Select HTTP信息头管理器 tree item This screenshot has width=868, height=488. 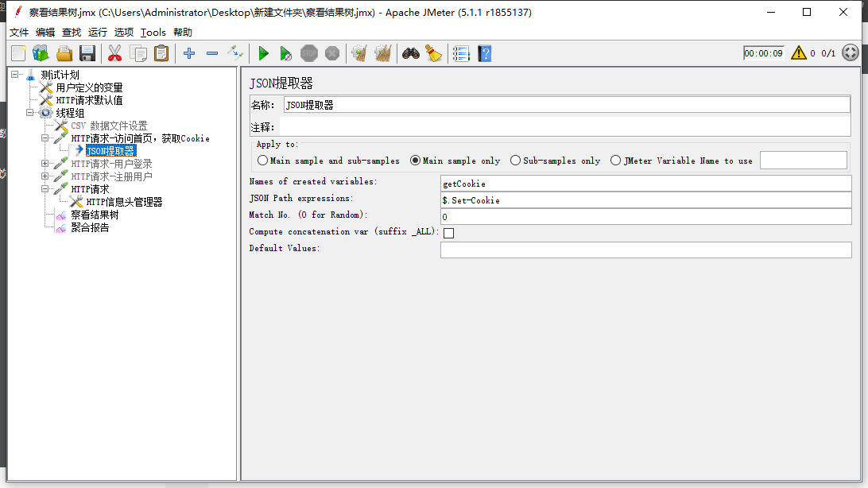[x=124, y=202]
